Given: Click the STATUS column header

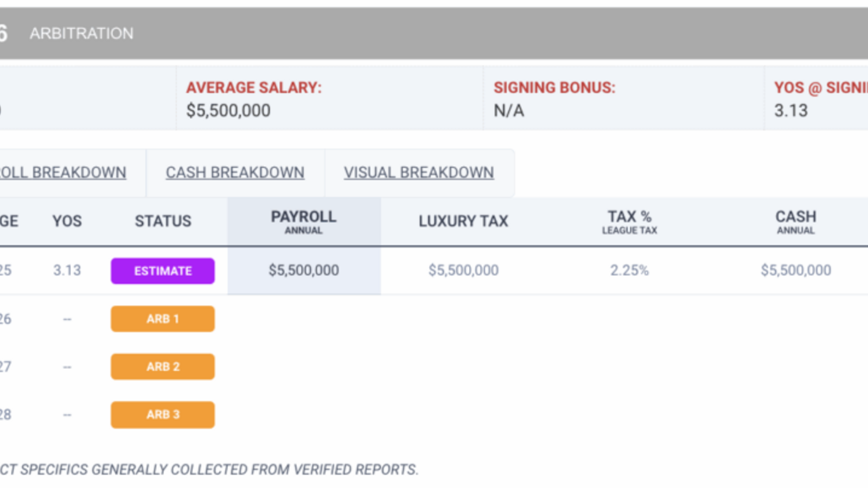Looking at the screenshot, I should coord(163,221).
